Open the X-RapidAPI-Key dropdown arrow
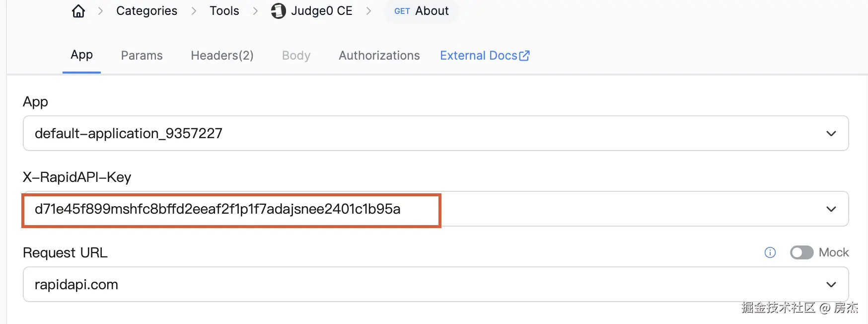 pyautogui.click(x=831, y=209)
